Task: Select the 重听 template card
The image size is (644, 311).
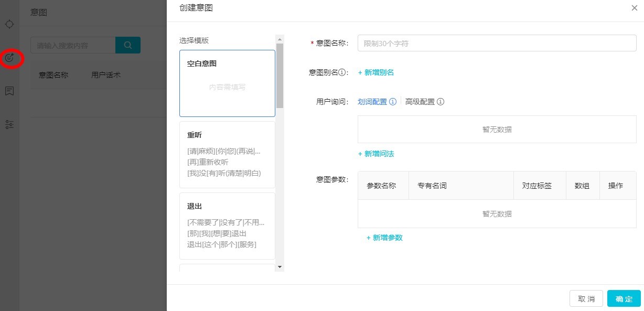Action: click(227, 154)
